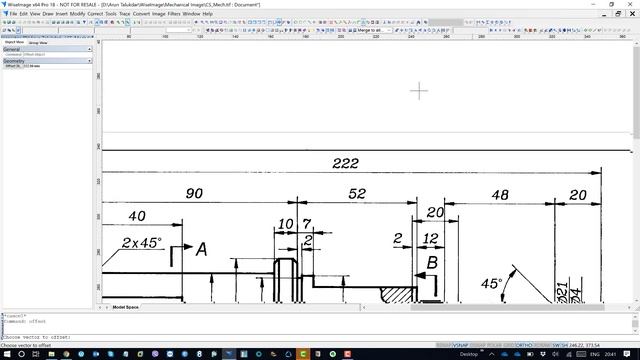The height and width of the screenshot is (360, 640).
Task: Click the WiseImage taskbar button
Action: [x=229, y=354]
